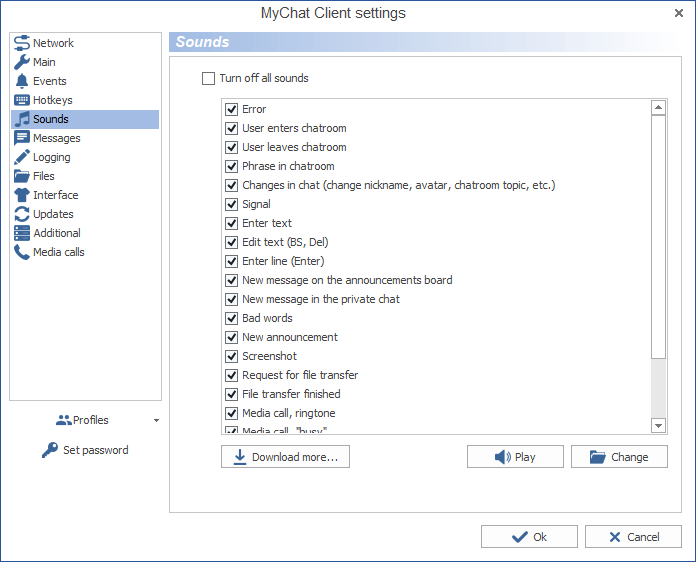696x562 pixels.
Task: Play the selected sound
Action: click(x=515, y=457)
